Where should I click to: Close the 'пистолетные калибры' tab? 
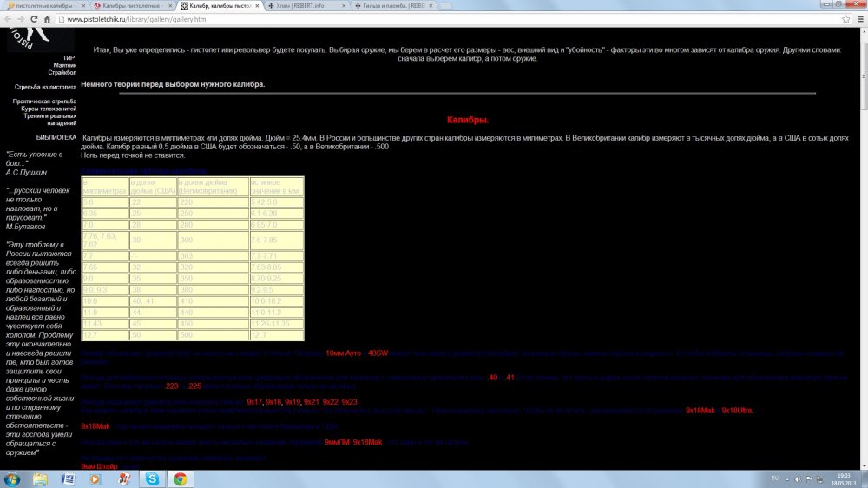(x=83, y=5)
